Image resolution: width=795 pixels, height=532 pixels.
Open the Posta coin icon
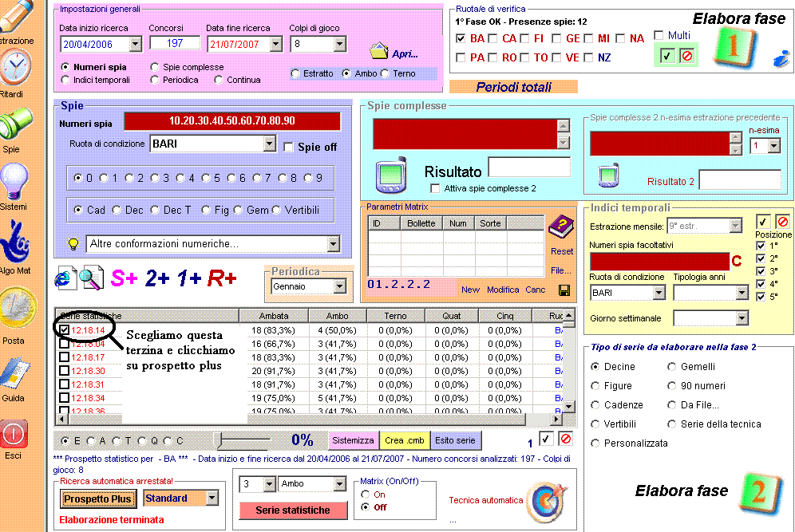(18, 308)
